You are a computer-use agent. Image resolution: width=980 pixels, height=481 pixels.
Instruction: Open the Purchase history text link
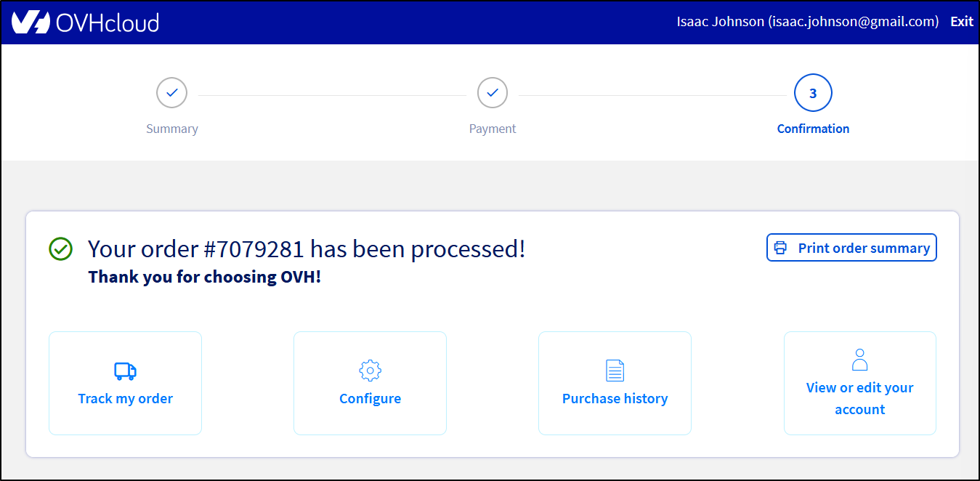click(615, 399)
